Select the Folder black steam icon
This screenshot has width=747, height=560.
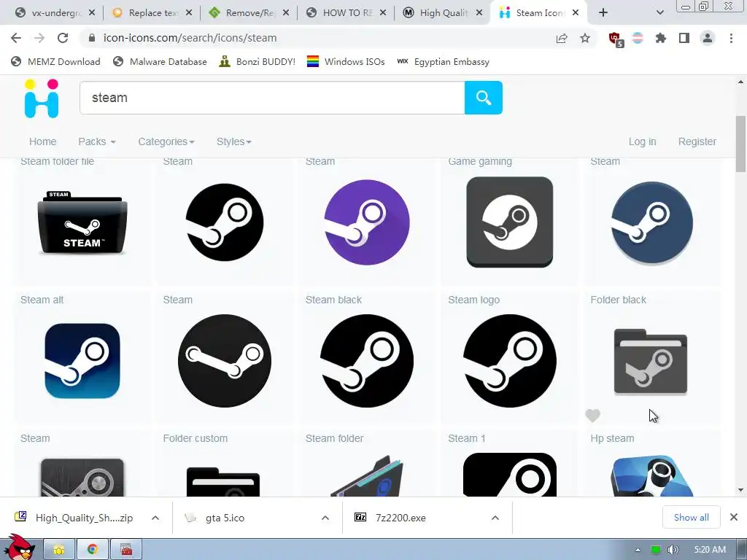(651, 362)
